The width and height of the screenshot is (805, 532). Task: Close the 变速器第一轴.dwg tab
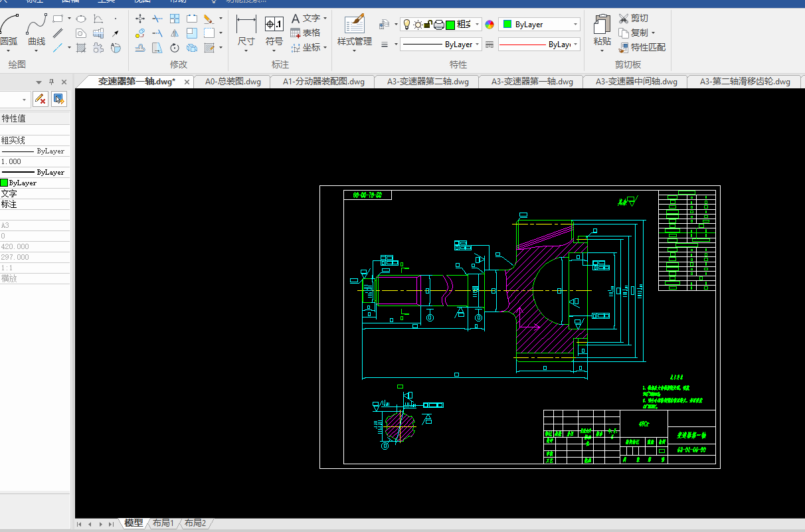coord(187,82)
